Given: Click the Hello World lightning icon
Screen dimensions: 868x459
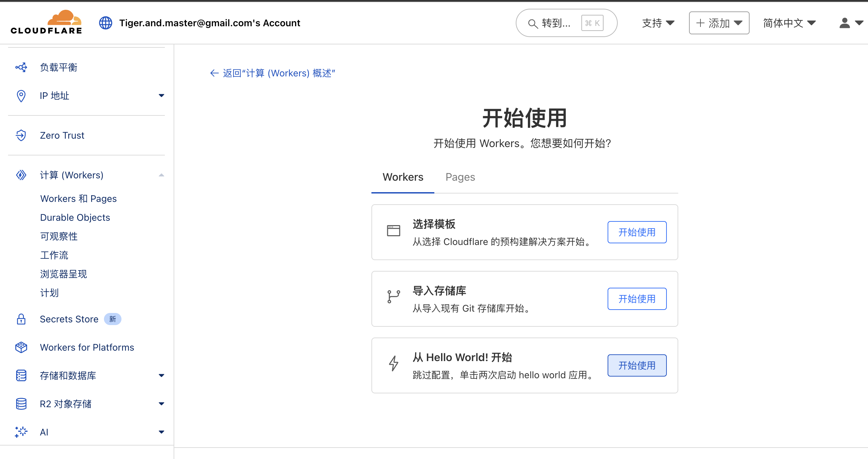Looking at the screenshot, I should point(393,363).
